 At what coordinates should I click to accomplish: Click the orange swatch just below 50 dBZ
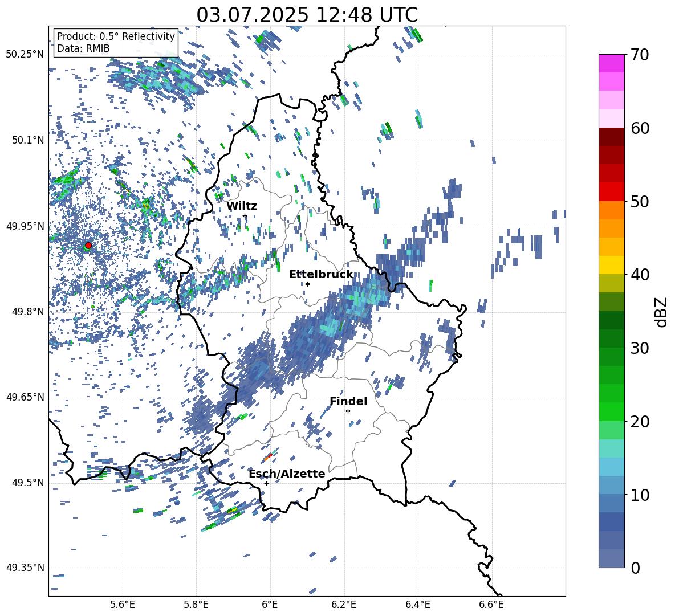[x=611, y=210]
